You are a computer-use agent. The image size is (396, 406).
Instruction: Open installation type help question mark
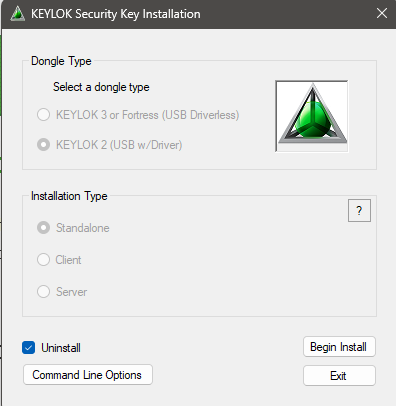tap(359, 210)
